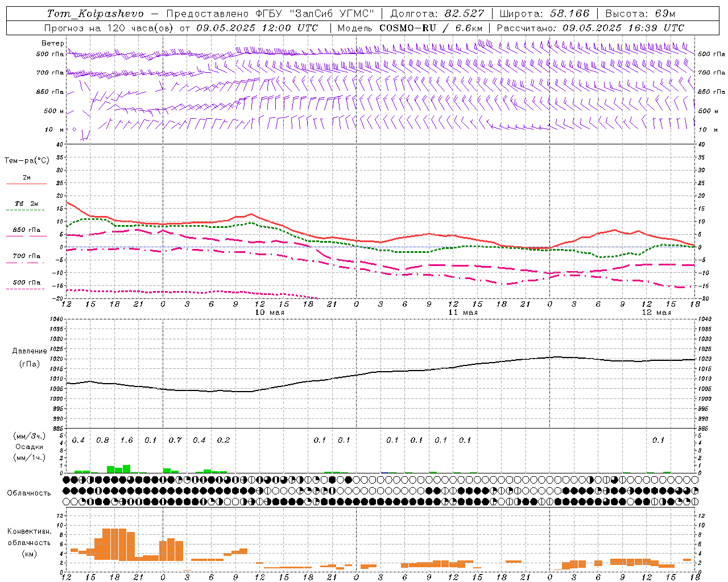Click the Конвективн. convective cloud label
Image resolution: width=728 pixels, height=582 pixels.
pyautogui.click(x=29, y=531)
